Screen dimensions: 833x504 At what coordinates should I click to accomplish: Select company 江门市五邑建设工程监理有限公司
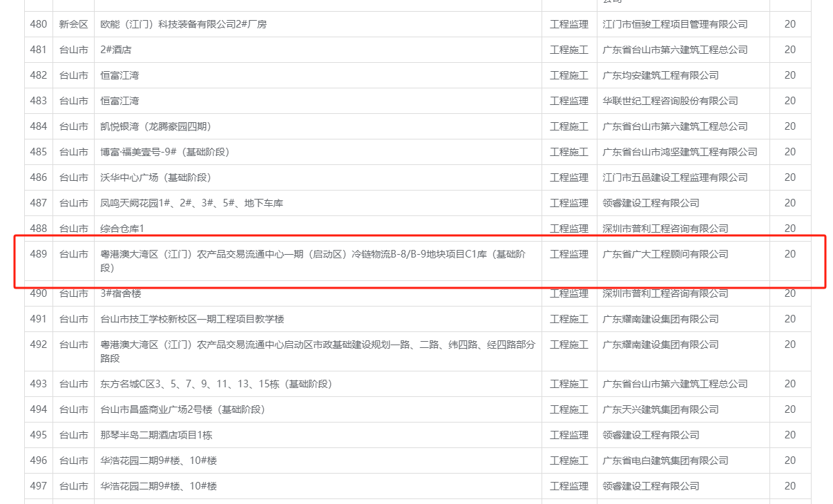click(x=675, y=177)
